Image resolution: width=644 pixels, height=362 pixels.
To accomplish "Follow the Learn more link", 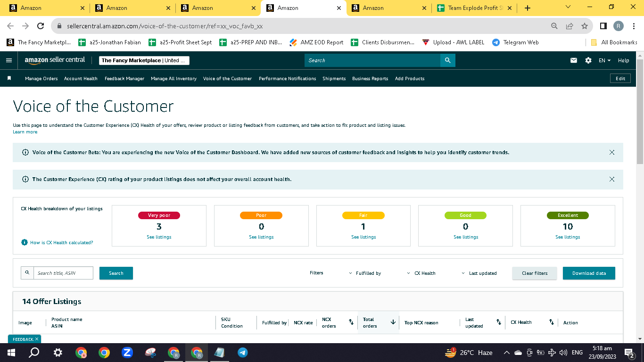I will click(x=25, y=132).
